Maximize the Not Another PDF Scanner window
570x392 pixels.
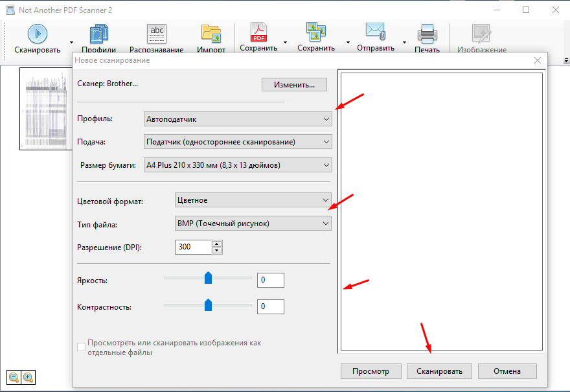[x=526, y=10]
